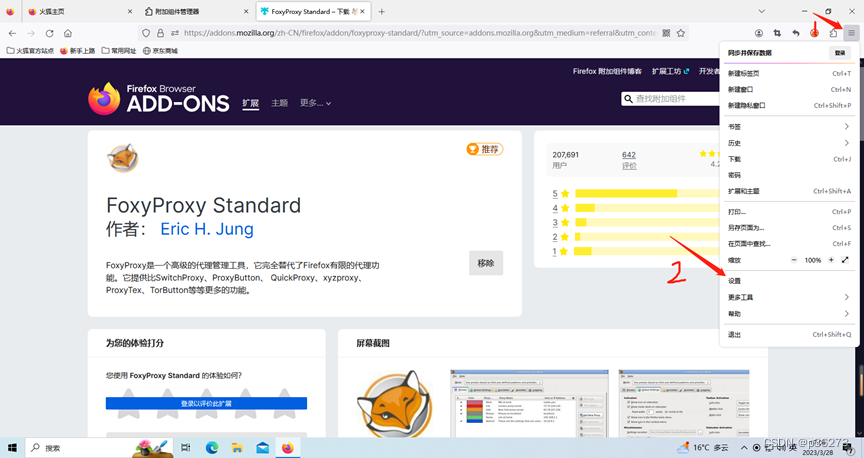This screenshot has width=864, height=458.
Task: Expand the 书签 submenu
Action: click(789, 127)
